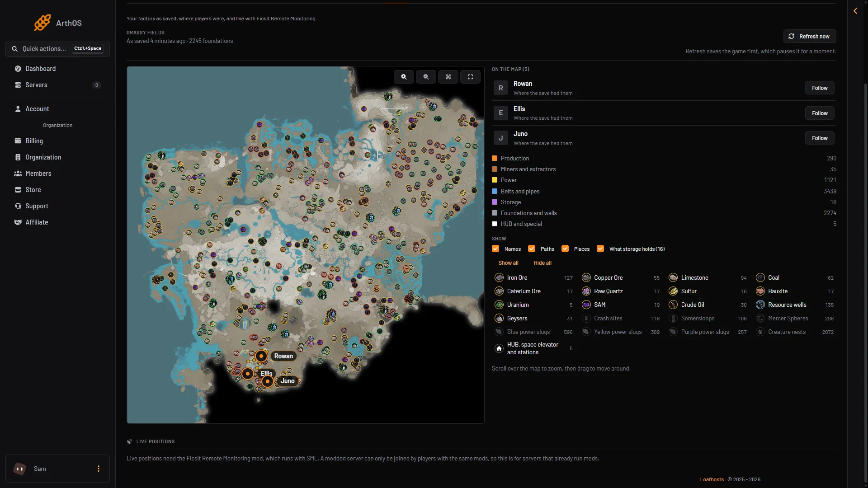Toggle the Coal resource icon
Image resolution: width=868 pixels, height=488 pixels.
point(760,278)
